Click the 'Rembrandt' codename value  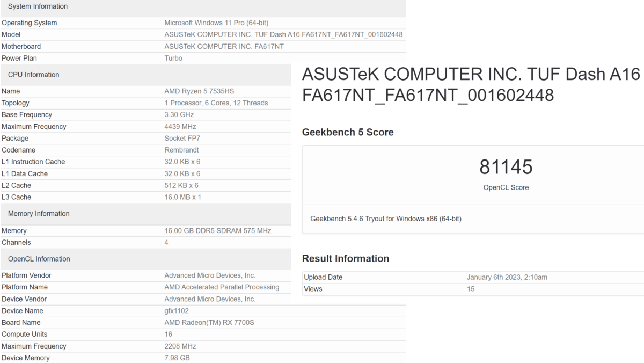[181, 150]
